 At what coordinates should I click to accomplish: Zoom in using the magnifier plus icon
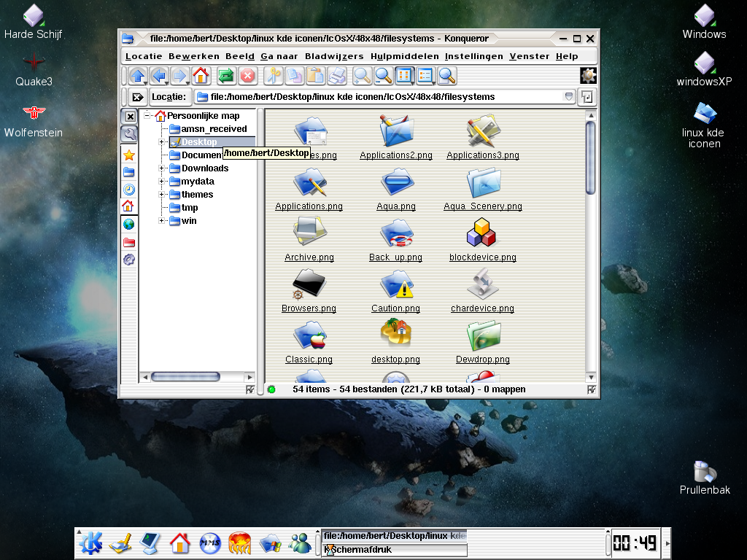click(362, 76)
